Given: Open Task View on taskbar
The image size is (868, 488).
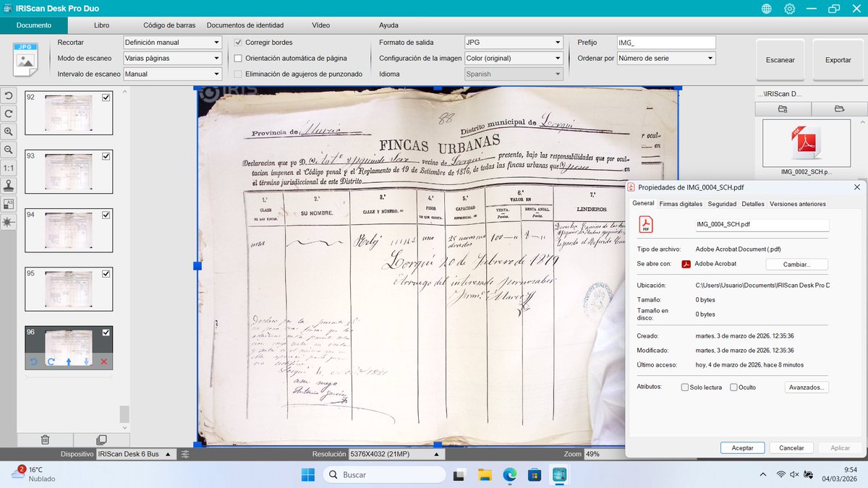Looking at the screenshot, I should 459,475.
